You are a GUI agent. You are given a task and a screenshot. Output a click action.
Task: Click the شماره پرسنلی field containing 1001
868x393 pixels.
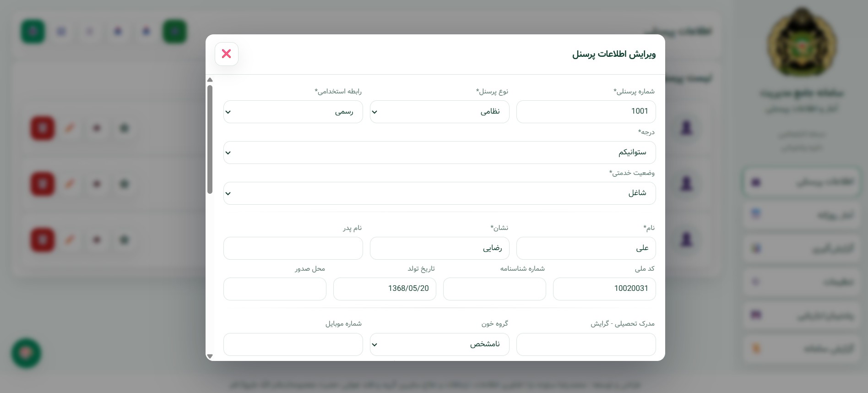586,112
